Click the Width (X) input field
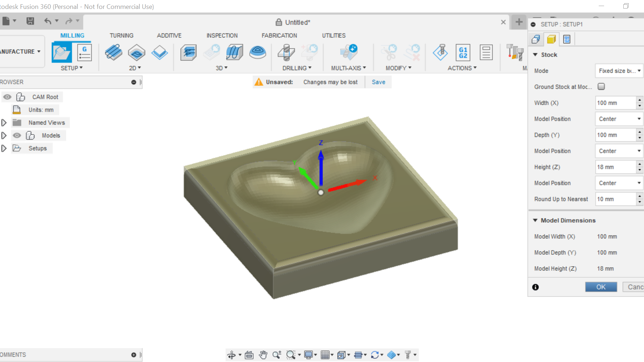The image size is (644, 362). 616,103
